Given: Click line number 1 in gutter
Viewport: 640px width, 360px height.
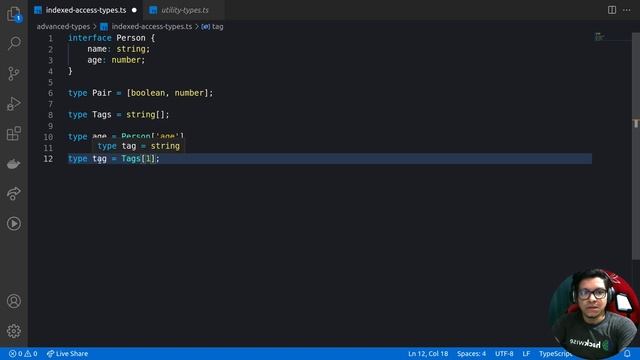Looking at the screenshot, I should pos(50,38).
